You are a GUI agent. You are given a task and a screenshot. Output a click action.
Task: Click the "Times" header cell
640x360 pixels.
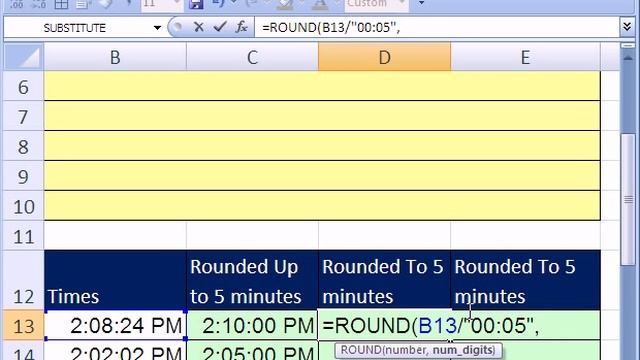(115, 280)
